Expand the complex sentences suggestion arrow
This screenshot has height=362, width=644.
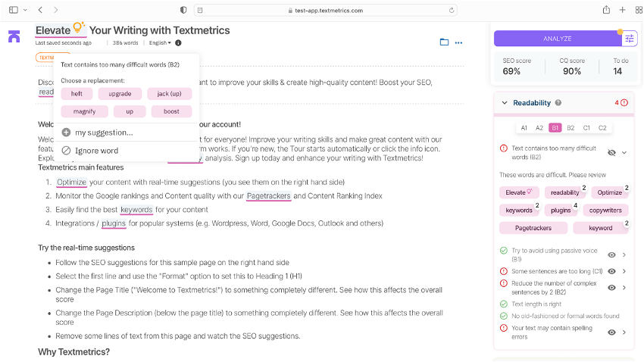[624, 288]
